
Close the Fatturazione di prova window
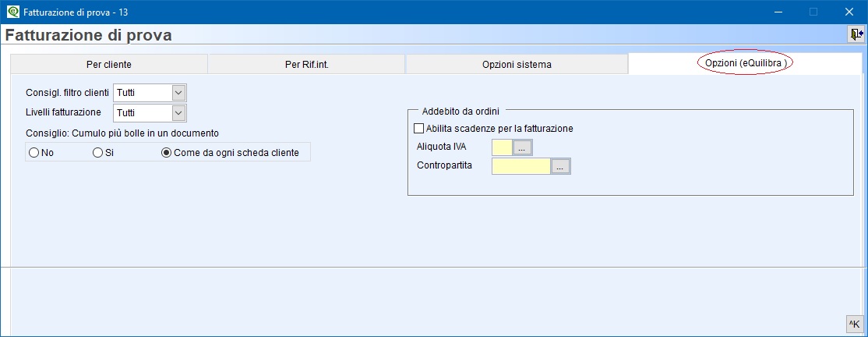pyautogui.click(x=849, y=12)
